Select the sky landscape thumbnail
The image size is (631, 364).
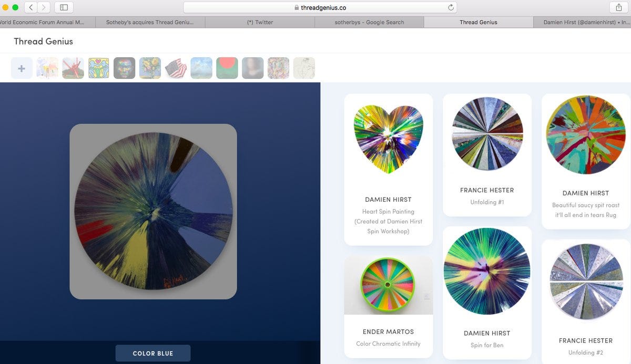(x=202, y=68)
